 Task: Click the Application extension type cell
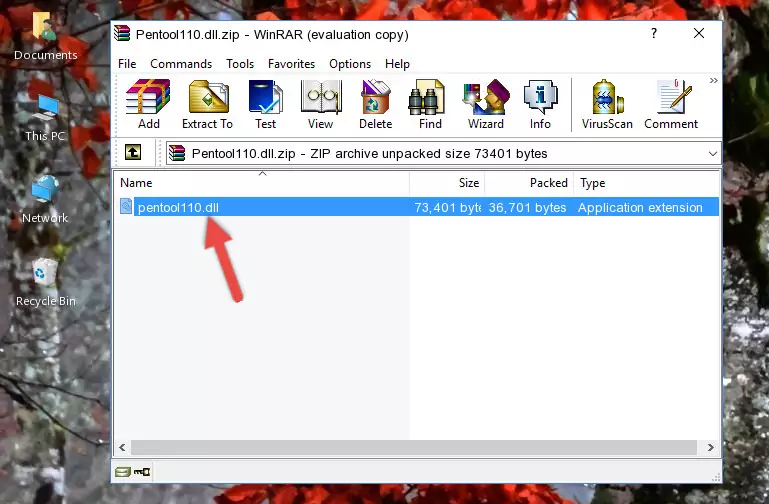tap(640, 207)
